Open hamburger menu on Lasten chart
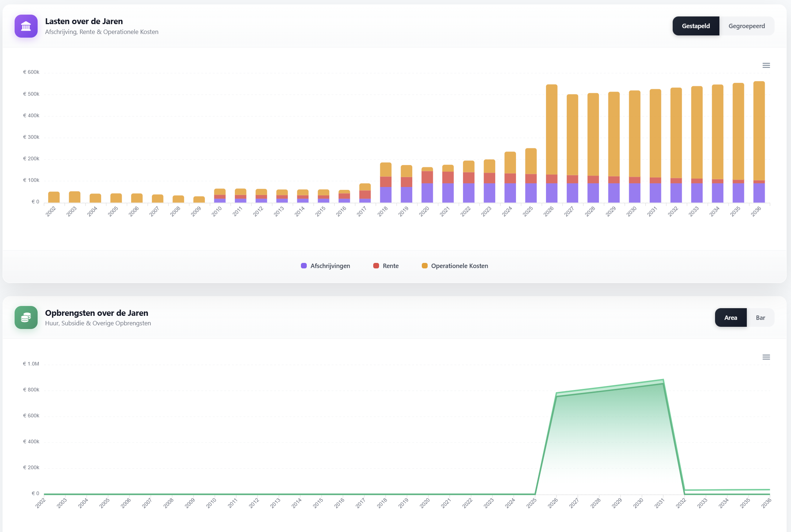Viewport: 791px width, 532px height. [x=766, y=65]
